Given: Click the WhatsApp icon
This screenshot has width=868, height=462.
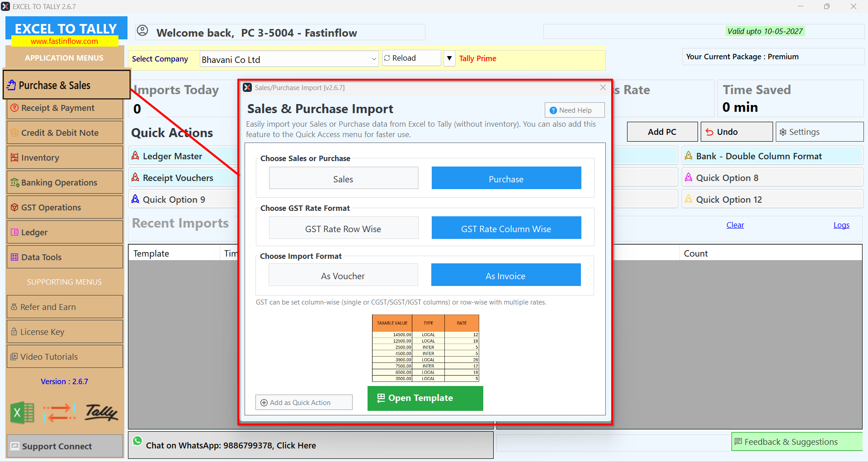Looking at the screenshot, I should pyautogui.click(x=137, y=441).
